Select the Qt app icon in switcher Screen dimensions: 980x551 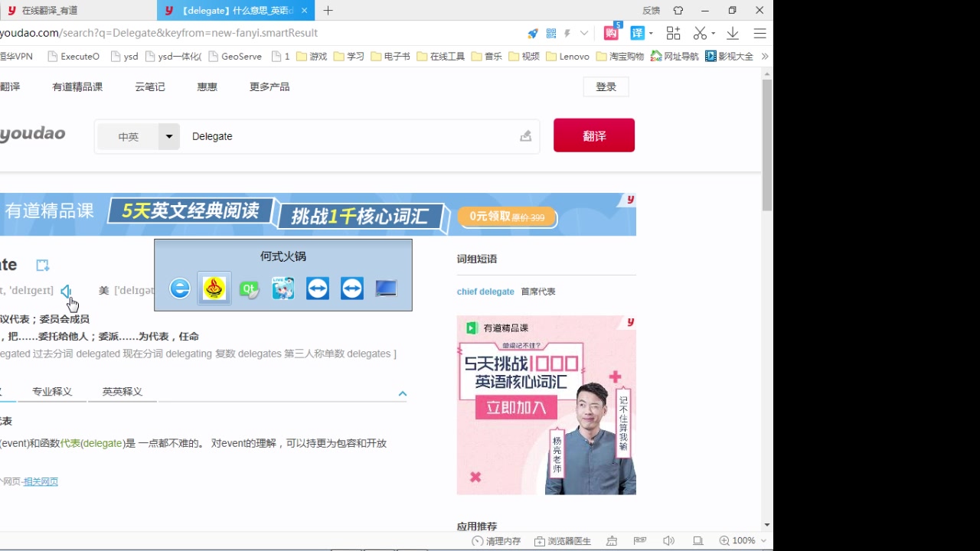(x=249, y=289)
